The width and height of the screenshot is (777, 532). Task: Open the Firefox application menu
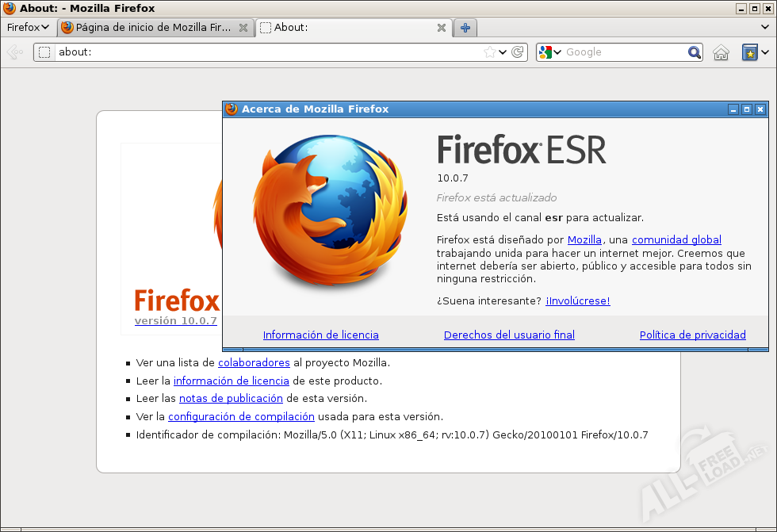[28, 27]
